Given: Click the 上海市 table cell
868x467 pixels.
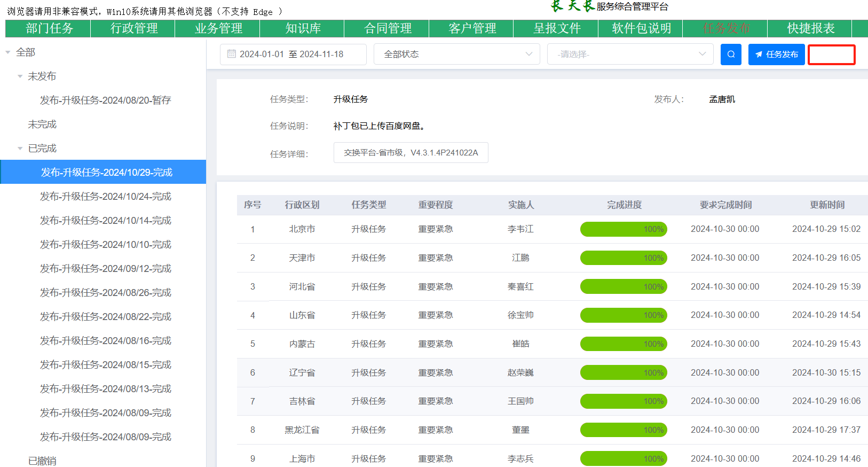Looking at the screenshot, I should click(x=302, y=459).
